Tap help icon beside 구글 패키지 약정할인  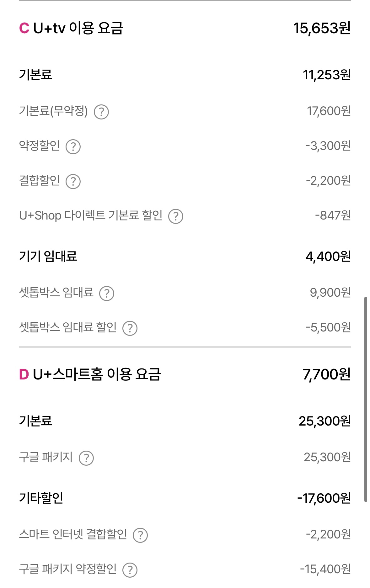130,570
